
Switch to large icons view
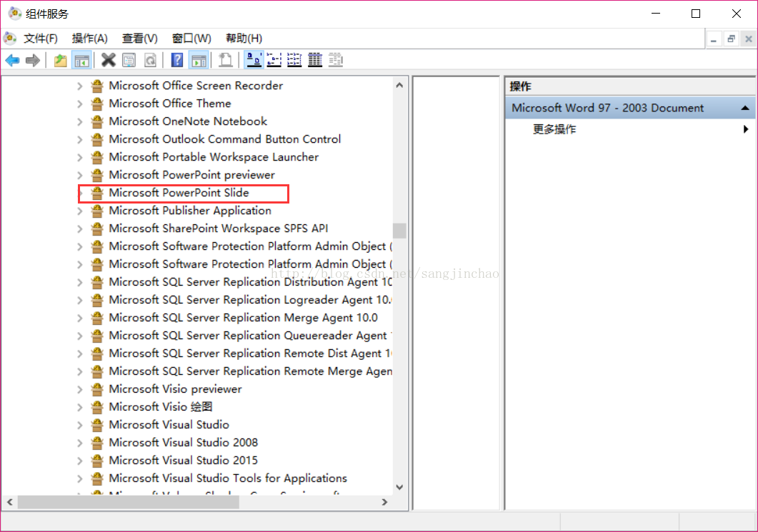click(x=253, y=61)
